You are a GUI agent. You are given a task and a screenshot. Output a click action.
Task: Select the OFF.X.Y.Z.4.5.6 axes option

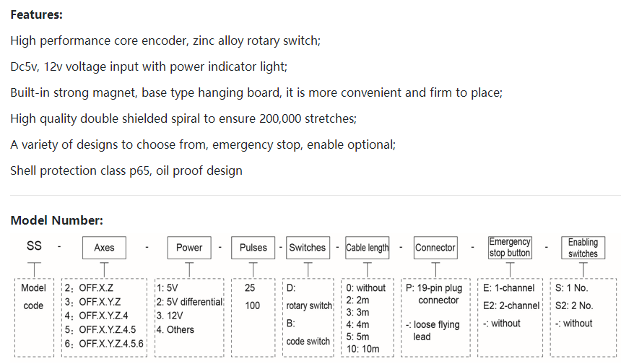[x=104, y=343]
